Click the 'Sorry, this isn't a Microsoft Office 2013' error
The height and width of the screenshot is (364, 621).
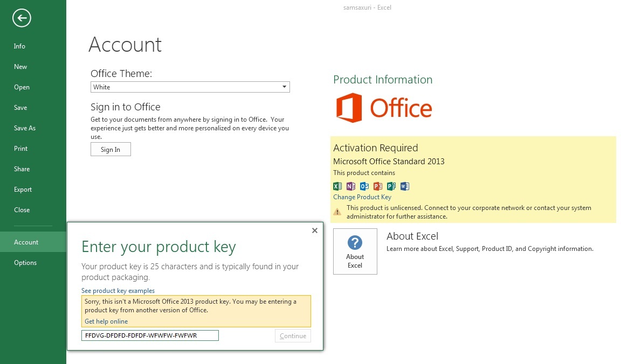click(190, 306)
